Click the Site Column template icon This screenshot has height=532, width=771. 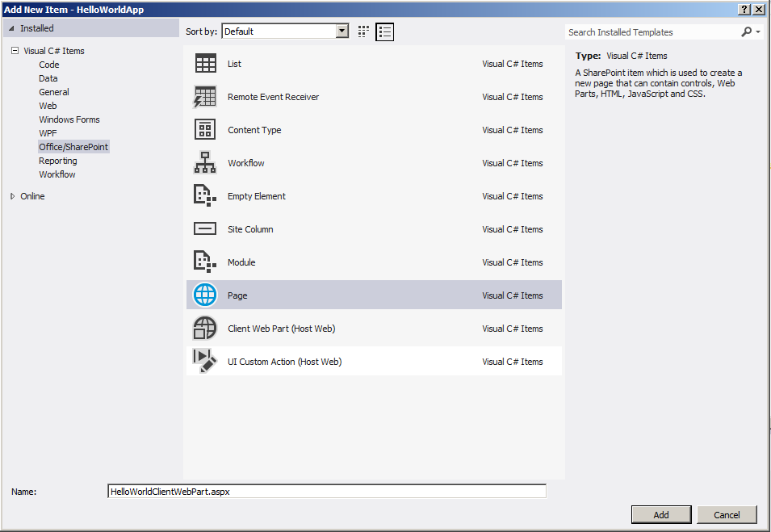point(205,229)
